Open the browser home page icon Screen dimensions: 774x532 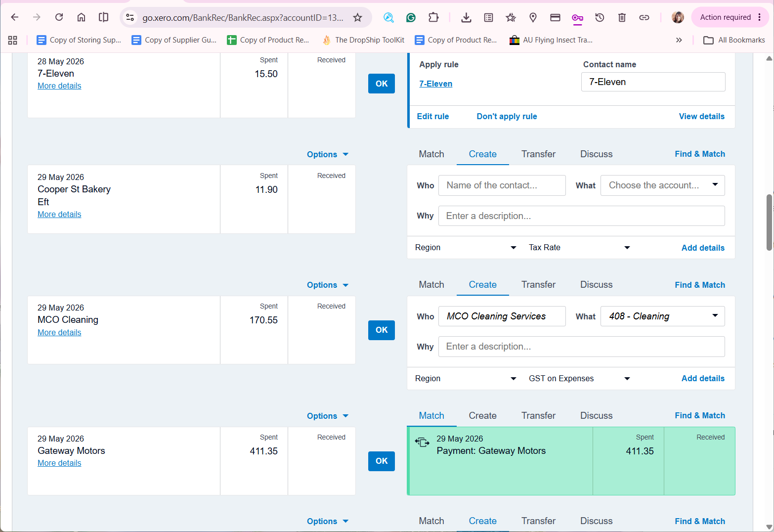81,17
